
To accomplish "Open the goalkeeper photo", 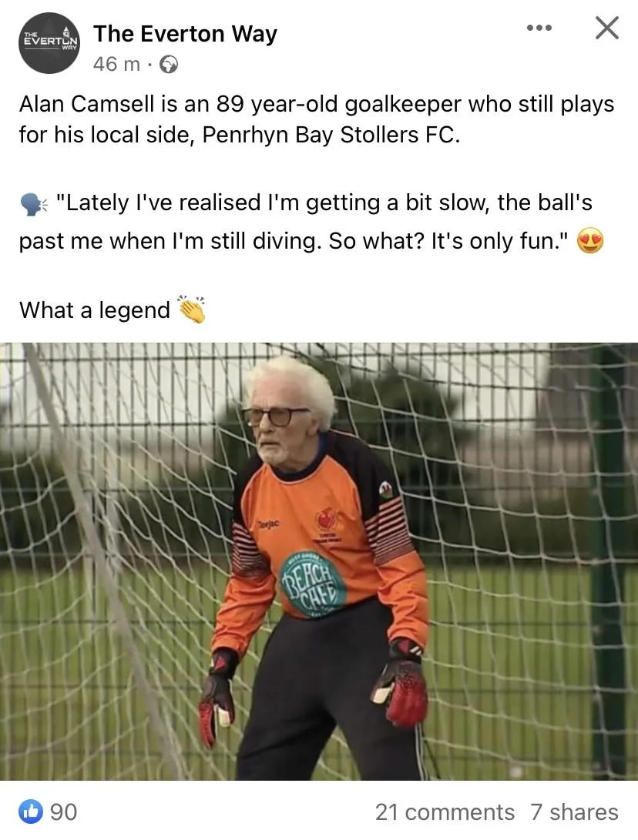I will point(319,561).
